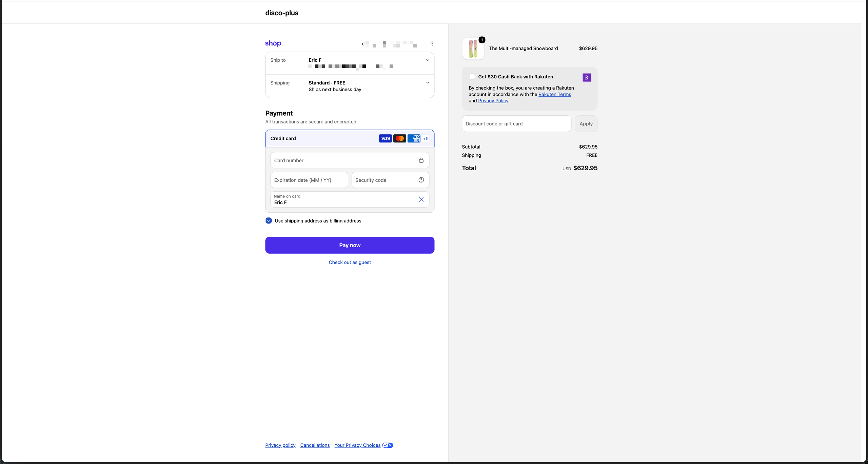Open the Rakuten Terms link

point(555,94)
